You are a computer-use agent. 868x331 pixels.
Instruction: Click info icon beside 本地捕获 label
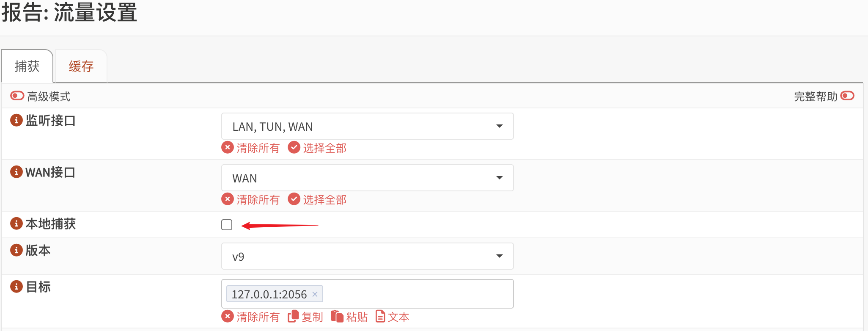[x=16, y=223]
